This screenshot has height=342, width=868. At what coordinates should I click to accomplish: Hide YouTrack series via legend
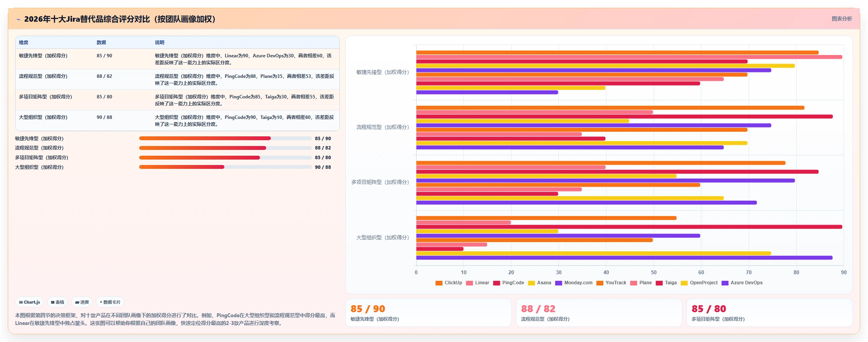coord(611,283)
